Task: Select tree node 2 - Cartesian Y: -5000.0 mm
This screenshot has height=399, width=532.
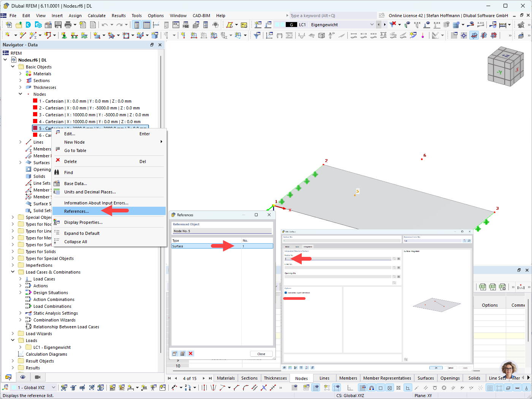Action: click(x=89, y=108)
